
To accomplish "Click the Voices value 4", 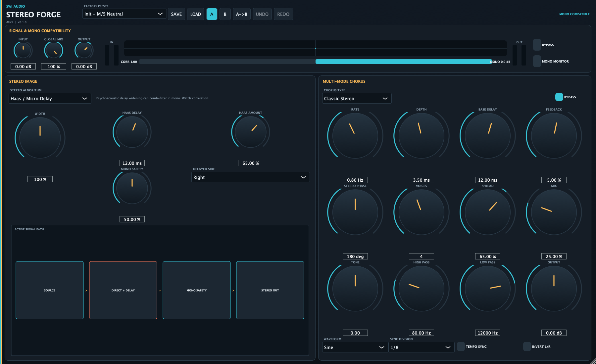I will point(422,256).
